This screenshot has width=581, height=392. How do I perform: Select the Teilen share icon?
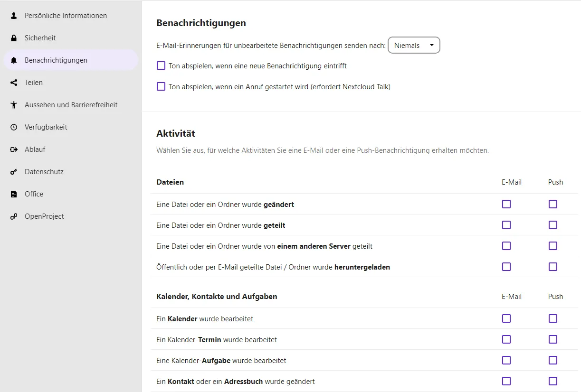click(13, 82)
